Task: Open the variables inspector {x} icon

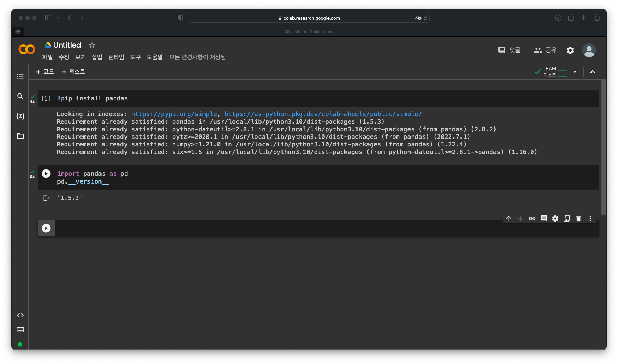Action: [20, 116]
